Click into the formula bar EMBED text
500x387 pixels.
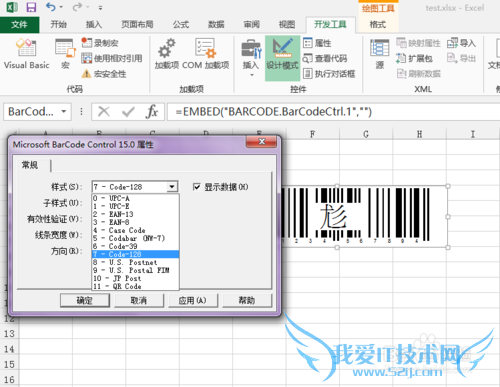point(273,112)
